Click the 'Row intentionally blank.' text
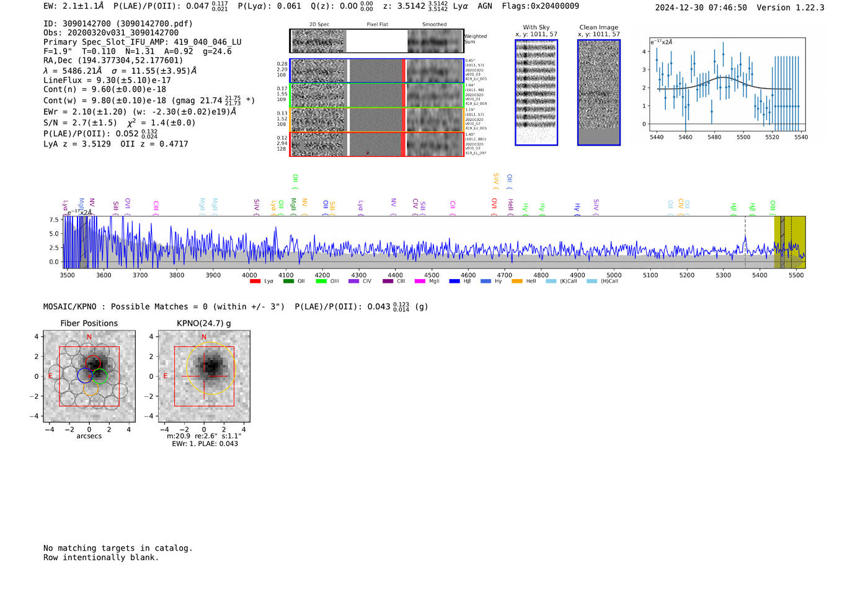868x591 pixels. pyautogui.click(x=101, y=558)
